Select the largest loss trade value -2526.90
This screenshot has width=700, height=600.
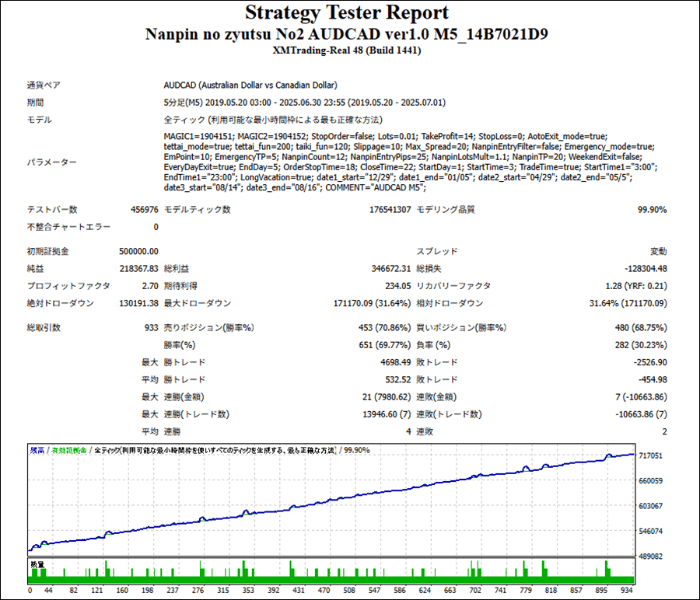[650, 363]
